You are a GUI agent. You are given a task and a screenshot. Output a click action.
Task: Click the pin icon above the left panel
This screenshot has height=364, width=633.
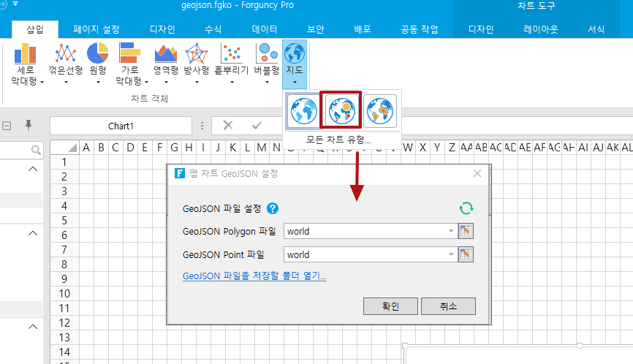29,126
